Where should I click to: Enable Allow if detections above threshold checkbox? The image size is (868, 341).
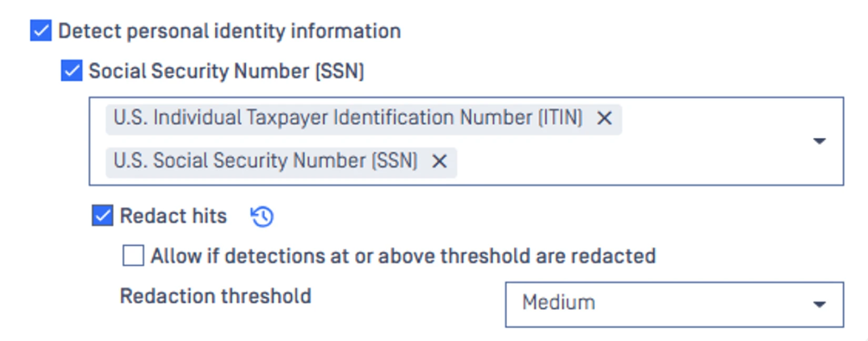coord(133,256)
